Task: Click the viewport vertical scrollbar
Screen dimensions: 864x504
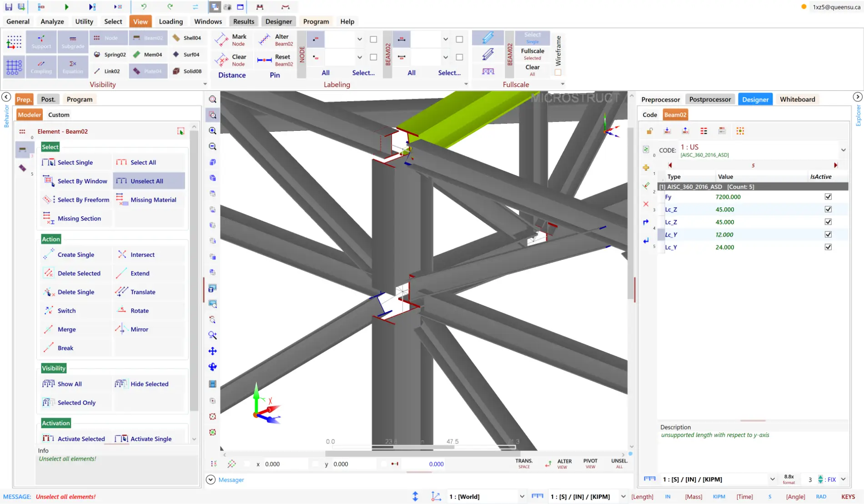Action: tap(631, 214)
